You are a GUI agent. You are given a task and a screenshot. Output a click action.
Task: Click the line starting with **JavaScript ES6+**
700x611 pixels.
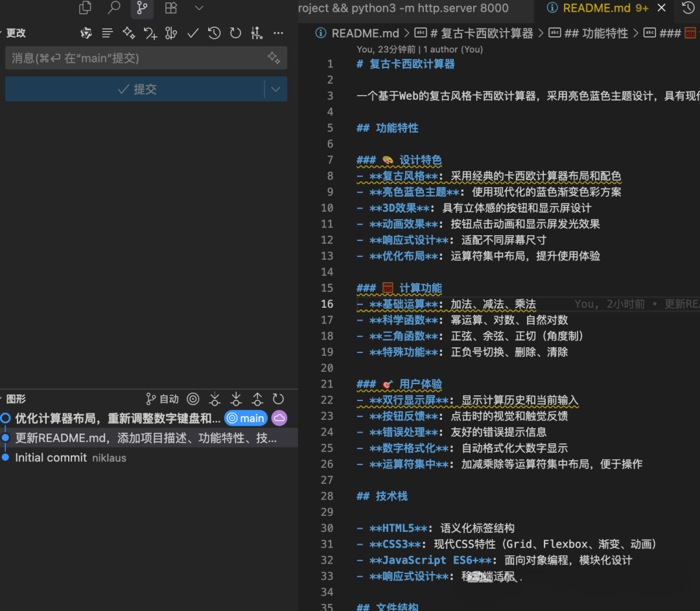[494, 560]
